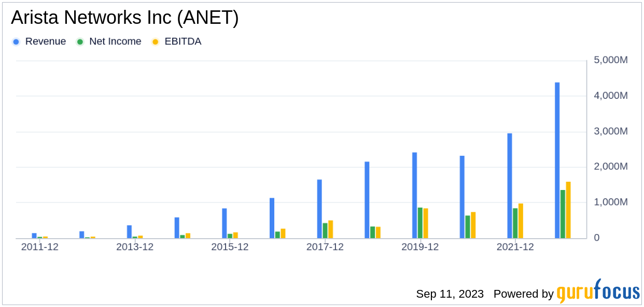
Task: Select the 2015-12 blue Revenue bar
Action: tap(225, 223)
